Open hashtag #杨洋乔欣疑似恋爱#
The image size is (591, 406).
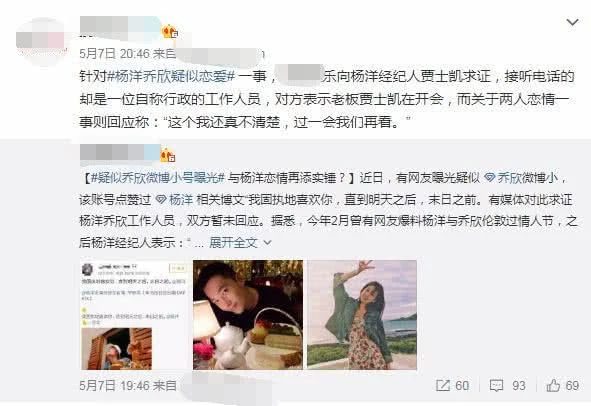[171, 77]
